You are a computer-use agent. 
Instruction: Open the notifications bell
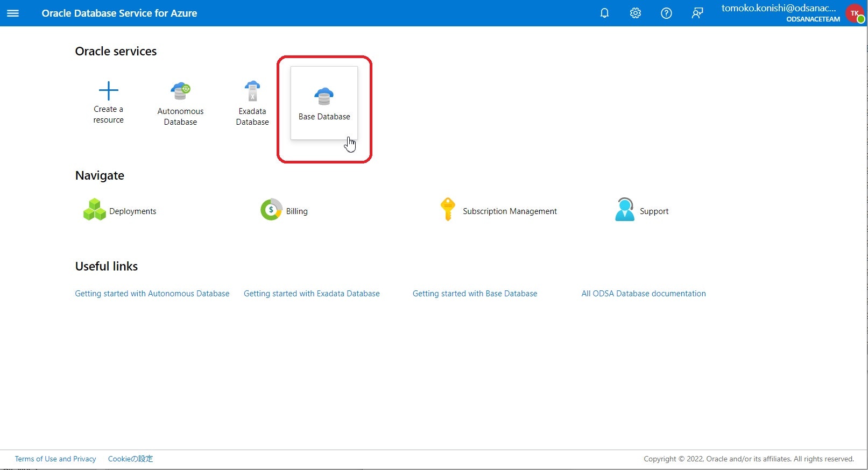click(x=604, y=13)
